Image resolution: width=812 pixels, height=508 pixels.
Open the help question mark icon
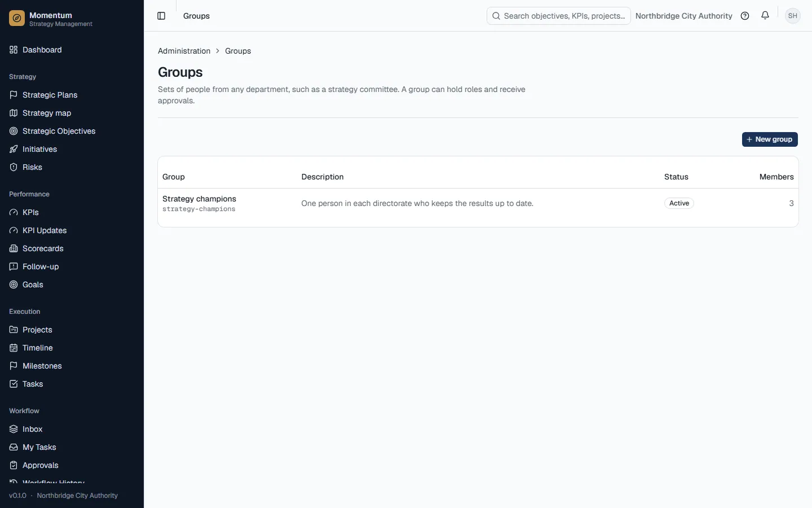[x=745, y=16]
